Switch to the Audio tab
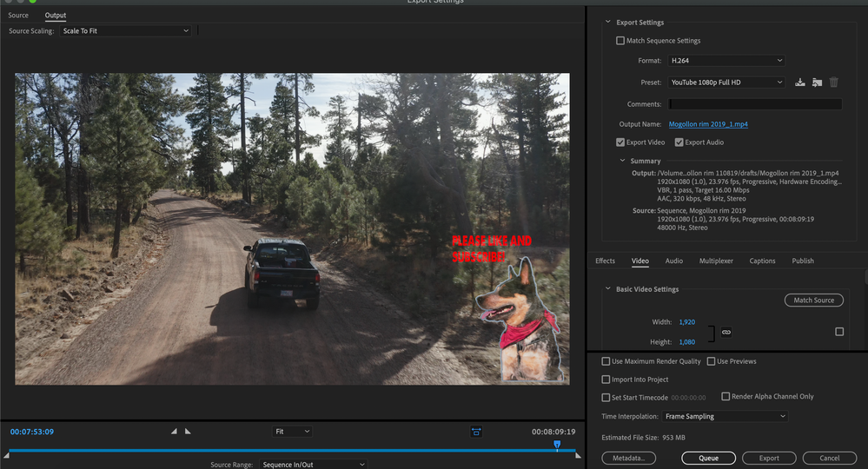The image size is (868, 469). point(673,261)
